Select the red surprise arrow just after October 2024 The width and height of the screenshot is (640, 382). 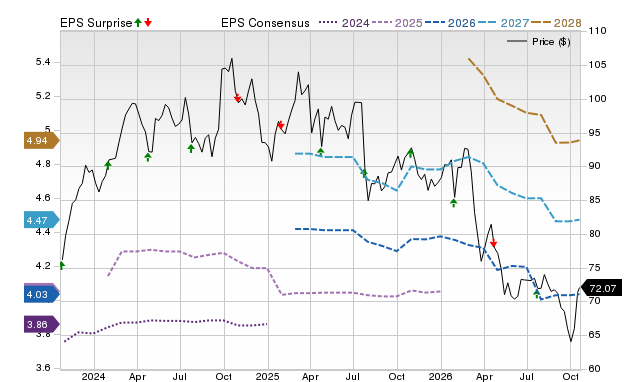tap(238, 98)
